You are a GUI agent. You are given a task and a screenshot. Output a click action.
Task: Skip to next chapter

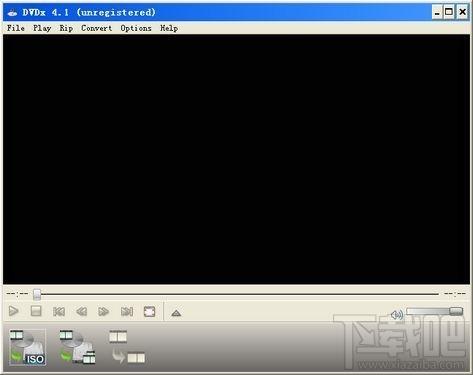[x=127, y=312]
